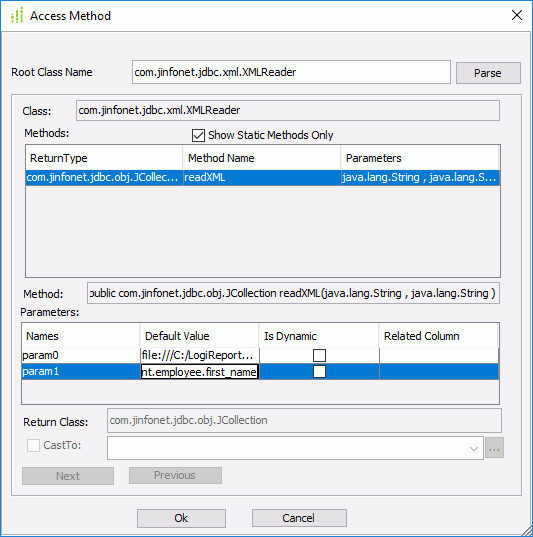
Task: Click the Method signature field
Action: click(x=293, y=293)
